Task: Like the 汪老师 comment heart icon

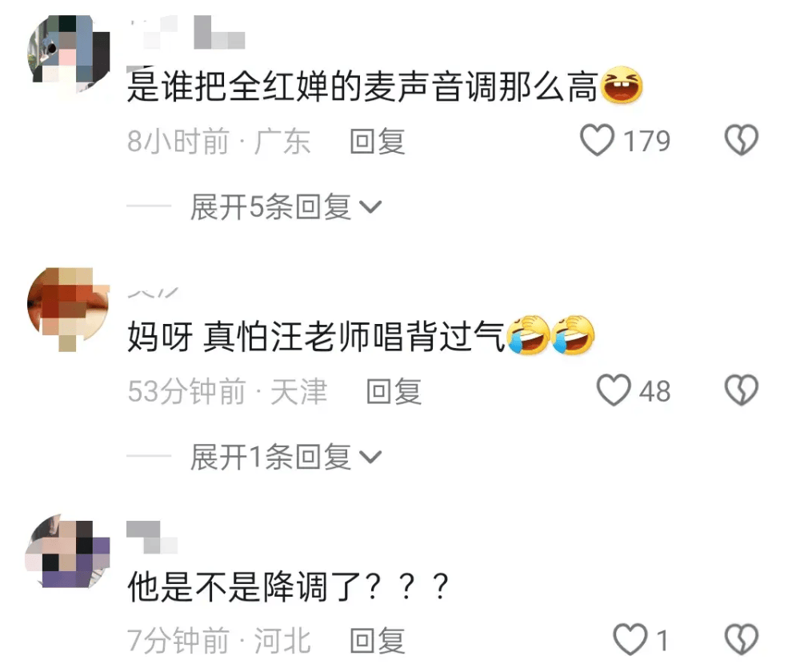Action: [x=614, y=390]
